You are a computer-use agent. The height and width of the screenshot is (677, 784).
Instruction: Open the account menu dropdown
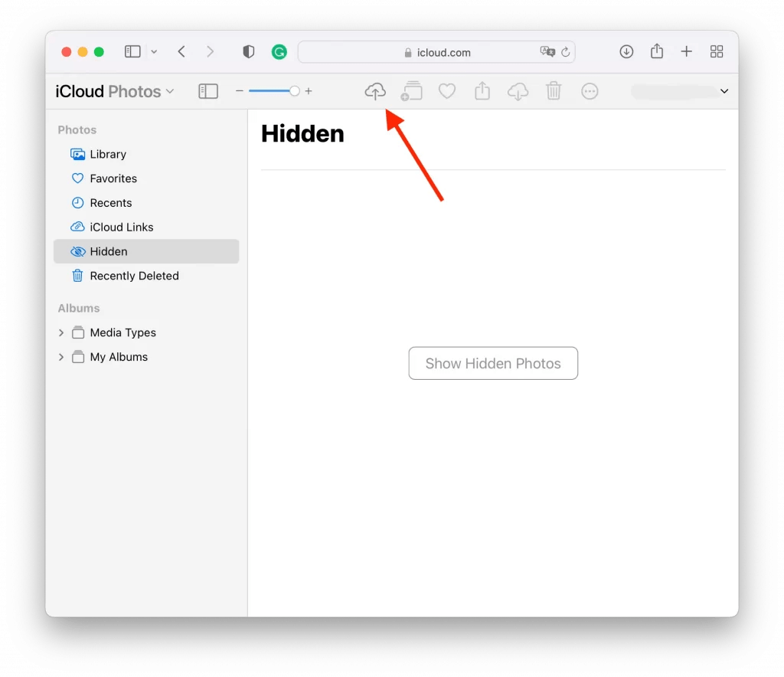724,91
